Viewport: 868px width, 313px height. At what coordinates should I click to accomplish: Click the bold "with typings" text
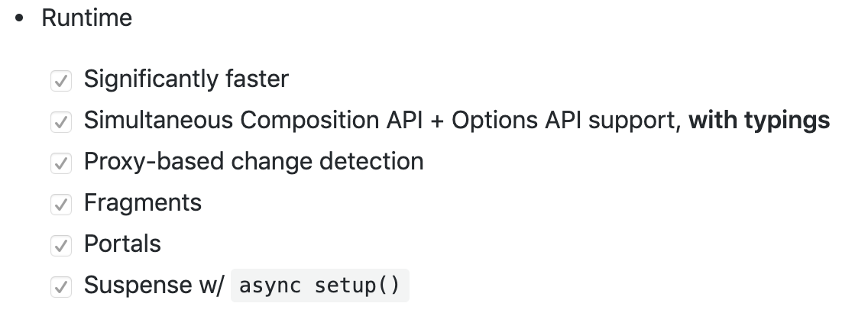[x=759, y=120]
